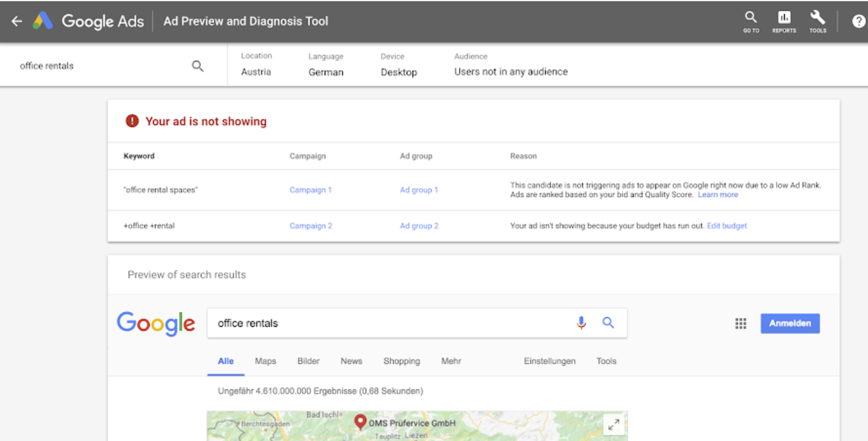Select the Bilder tab

[308, 361]
